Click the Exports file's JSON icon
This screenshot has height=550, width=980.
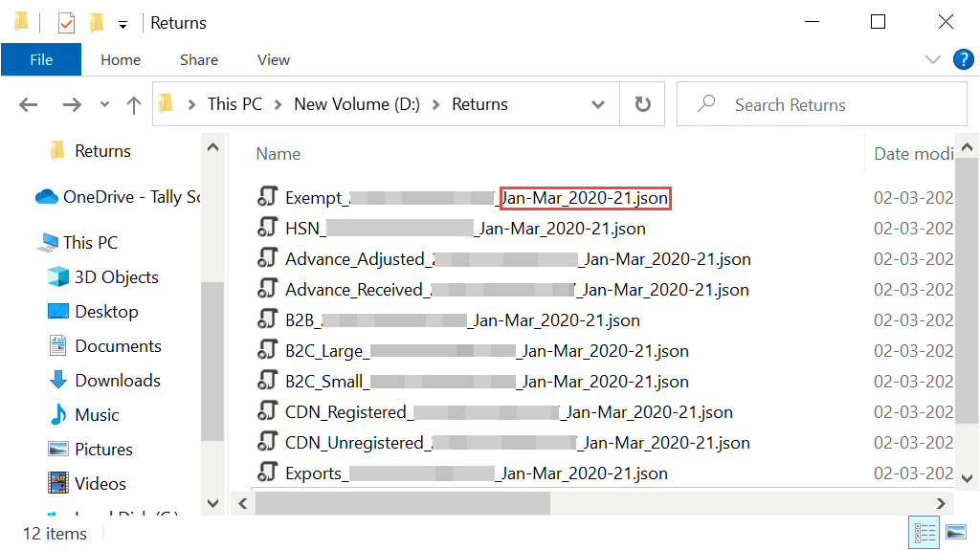pyautogui.click(x=268, y=472)
